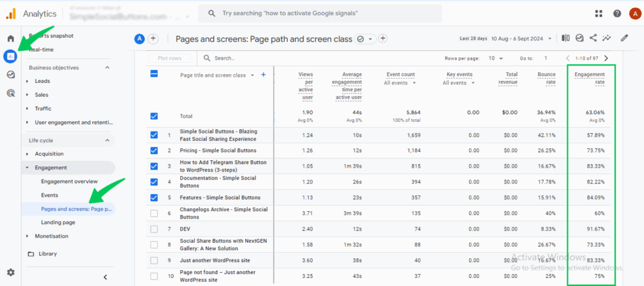
Task: Sort by Engagement rate column header
Action: coord(590,78)
